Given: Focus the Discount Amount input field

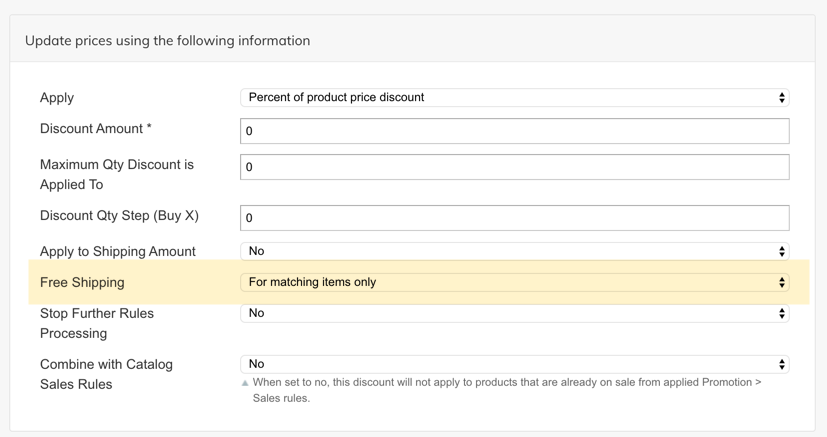Looking at the screenshot, I should (x=514, y=131).
